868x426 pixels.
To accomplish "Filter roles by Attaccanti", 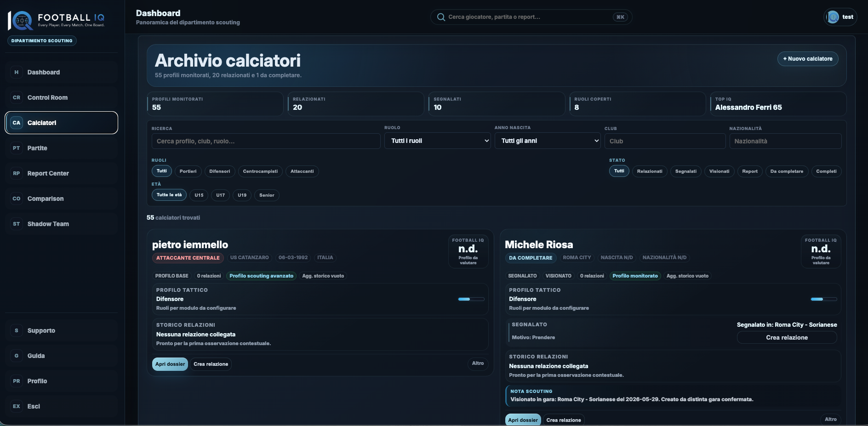I will pos(302,171).
